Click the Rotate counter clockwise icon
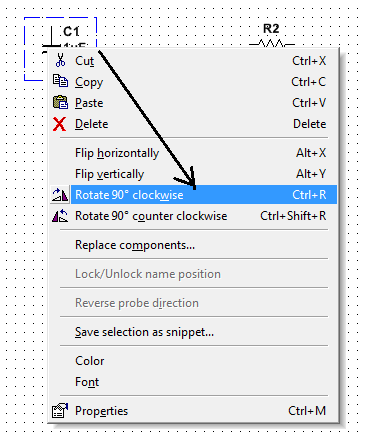Screen dimensions: 366x439 click(x=60, y=216)
